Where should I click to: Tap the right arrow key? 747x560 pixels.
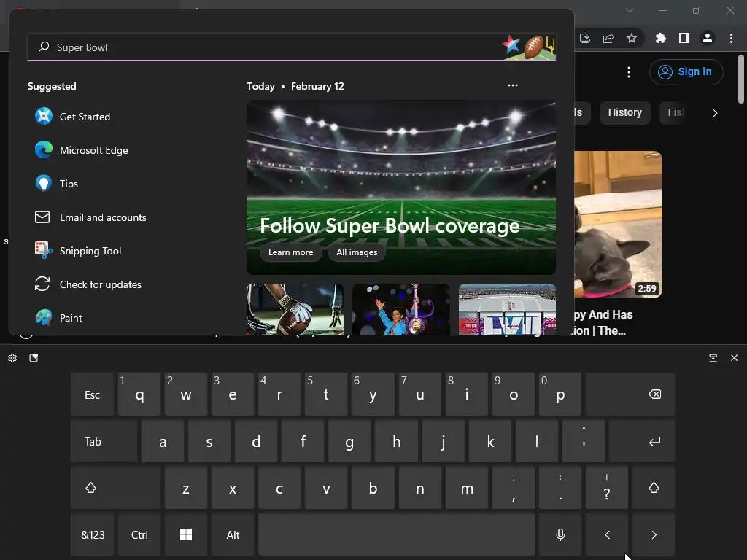coord(654,534)
